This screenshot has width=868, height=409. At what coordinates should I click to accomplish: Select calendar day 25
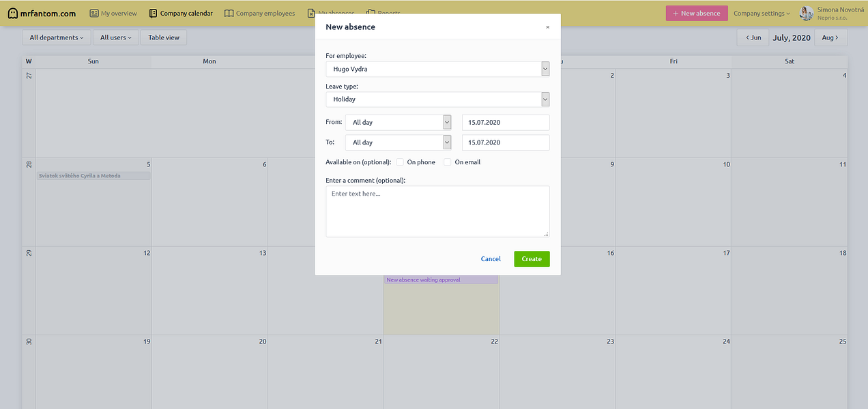click(789, 372)
